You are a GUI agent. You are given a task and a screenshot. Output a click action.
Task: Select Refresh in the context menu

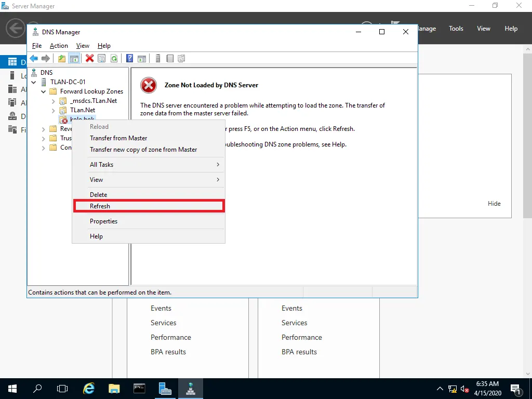[149, 206]
